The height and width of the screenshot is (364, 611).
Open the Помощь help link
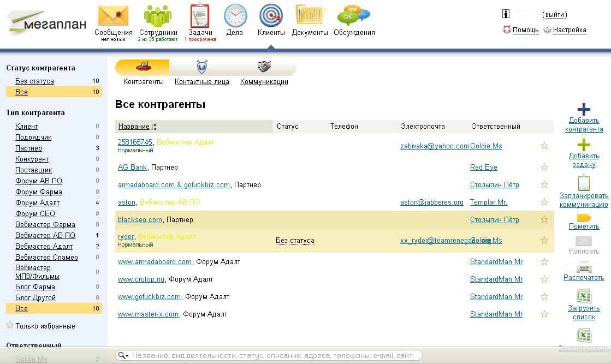pos(526,29)
